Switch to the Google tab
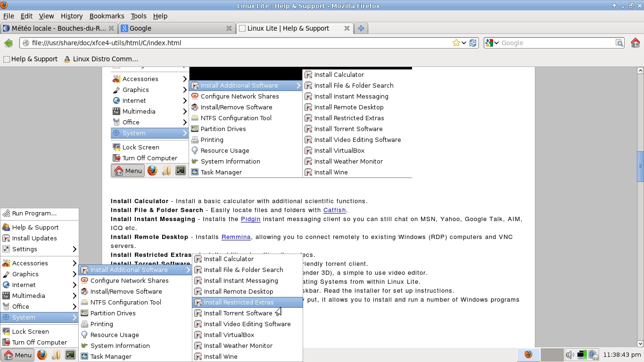This screenshot has width=644, height=362. 177,28
